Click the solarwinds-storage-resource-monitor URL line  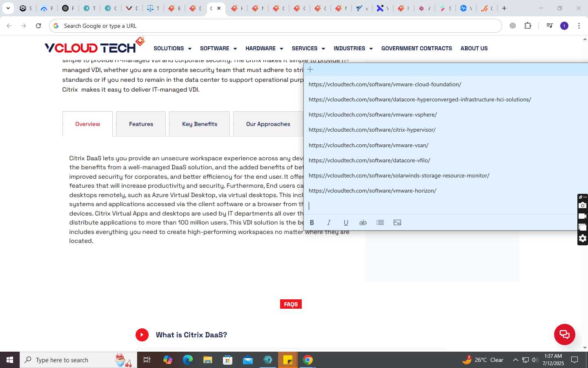(399, 175)
